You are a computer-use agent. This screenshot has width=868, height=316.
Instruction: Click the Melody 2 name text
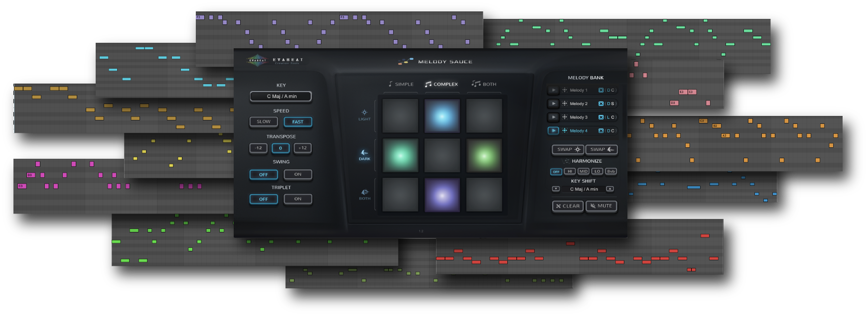(579, 104)
